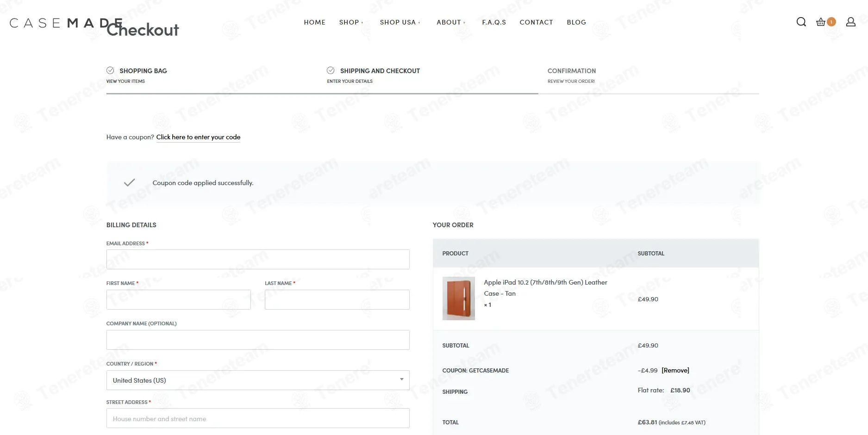Screen dimensions: 868x435
Task: Open the BLOG menu item
Action: coord(576,22)
